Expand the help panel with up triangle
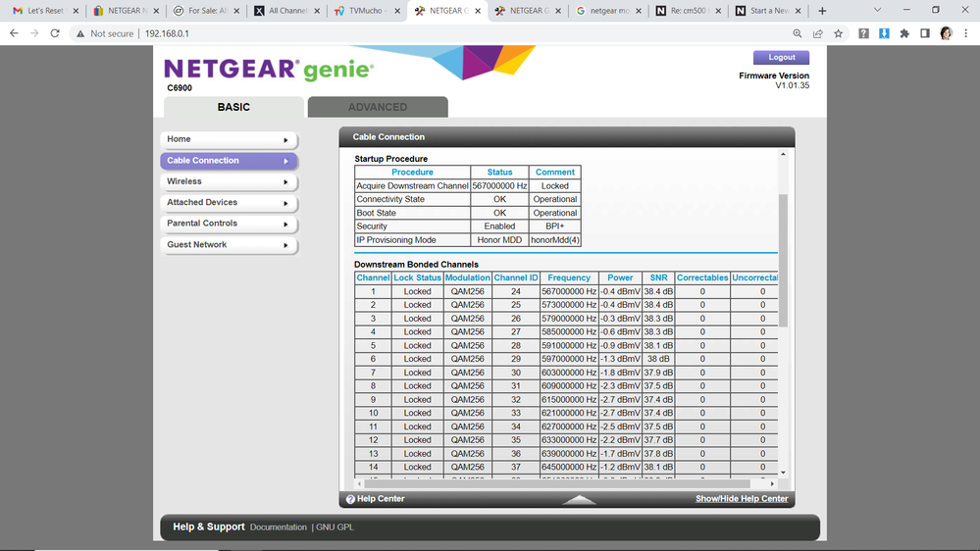The height and width of the screenshot is (551, 980). (x=580, y=499)
